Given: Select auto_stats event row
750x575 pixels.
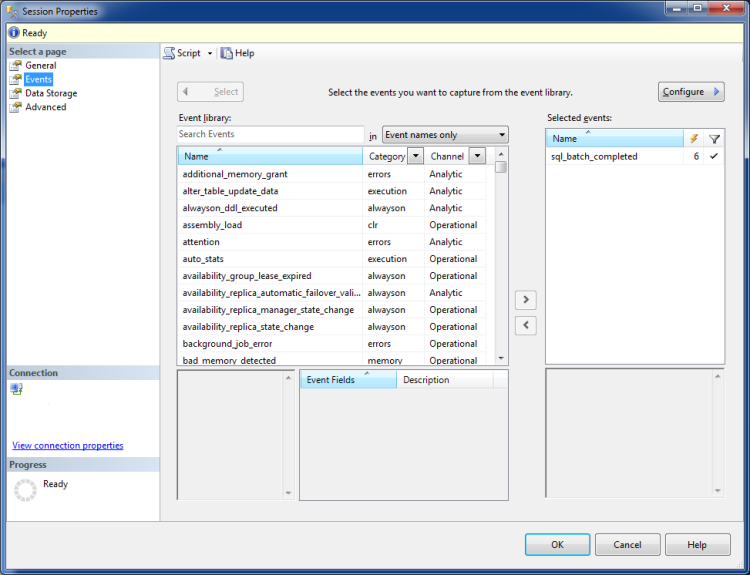Looking at the screenshot, I should (x=331, y=259).
